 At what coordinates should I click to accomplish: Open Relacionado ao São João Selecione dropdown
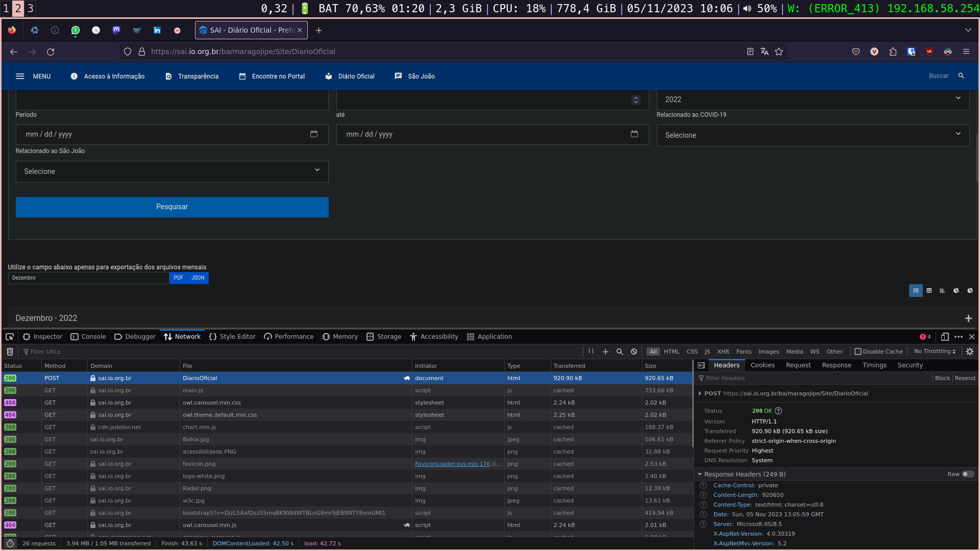coord(172,171)
